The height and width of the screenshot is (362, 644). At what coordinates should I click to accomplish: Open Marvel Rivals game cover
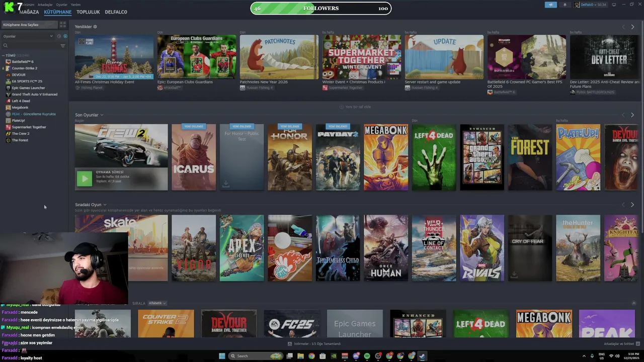tap(482, 248)
